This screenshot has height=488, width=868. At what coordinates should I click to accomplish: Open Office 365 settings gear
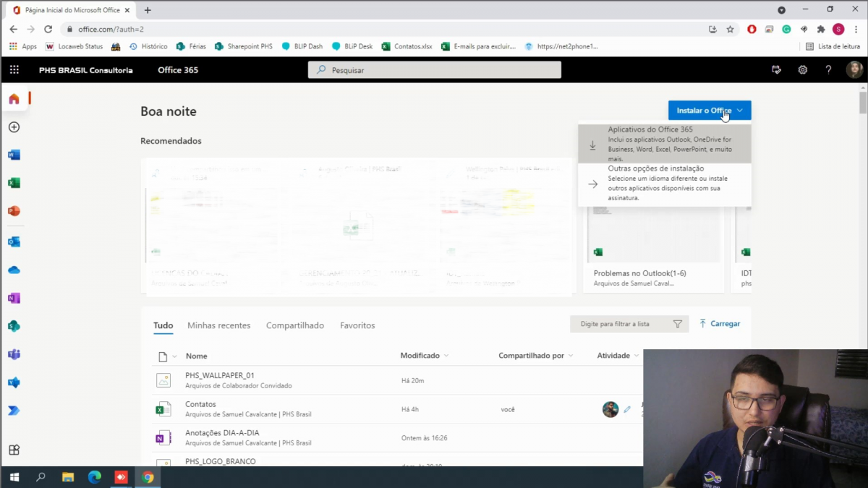pos(803,70)
